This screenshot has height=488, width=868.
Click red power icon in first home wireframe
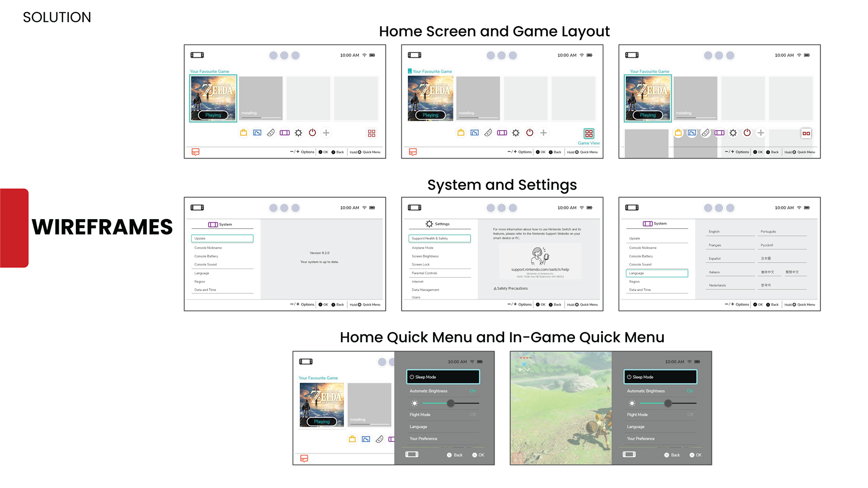(x=312, y=133)
